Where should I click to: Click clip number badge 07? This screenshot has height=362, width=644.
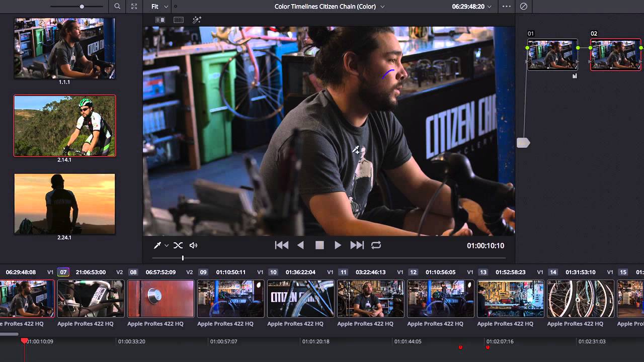pyautogui.click(x=63, y=272)
